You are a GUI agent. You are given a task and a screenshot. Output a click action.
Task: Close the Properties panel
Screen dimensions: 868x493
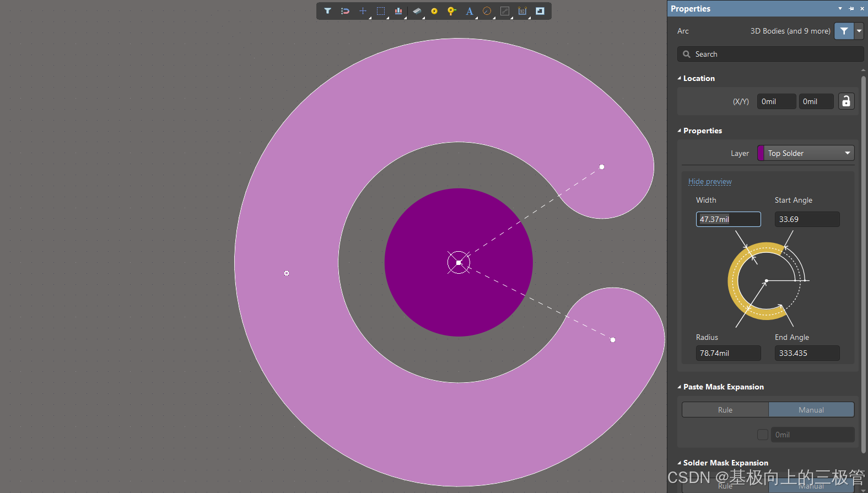pyautogui.click(x=862, y=8)
